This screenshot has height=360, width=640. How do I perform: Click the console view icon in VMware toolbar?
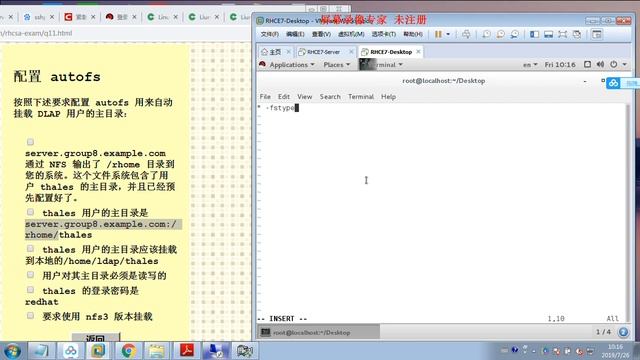[x=597, y=34]
